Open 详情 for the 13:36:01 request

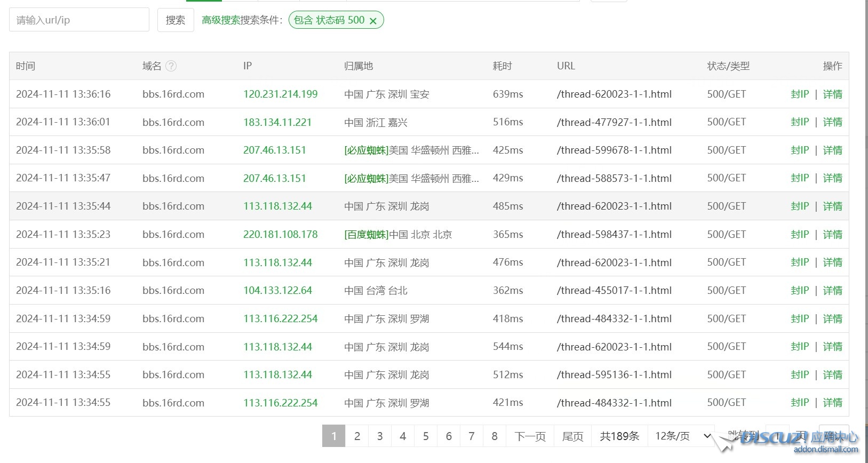click(x=832, y=122)
